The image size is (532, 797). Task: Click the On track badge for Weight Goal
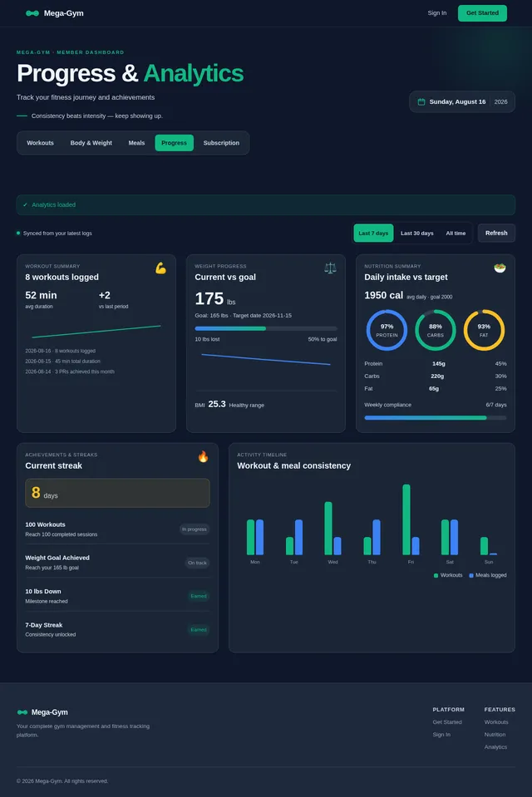[x=197, y=563]
